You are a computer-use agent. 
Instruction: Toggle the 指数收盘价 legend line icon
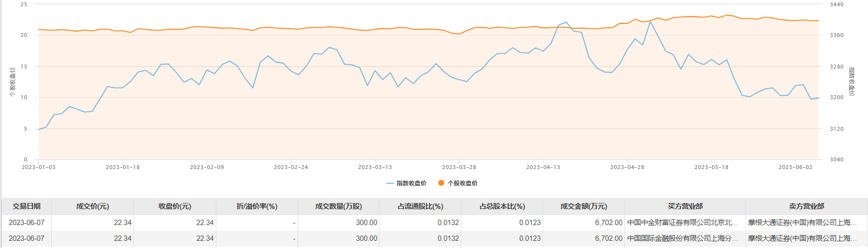[390, 183]
